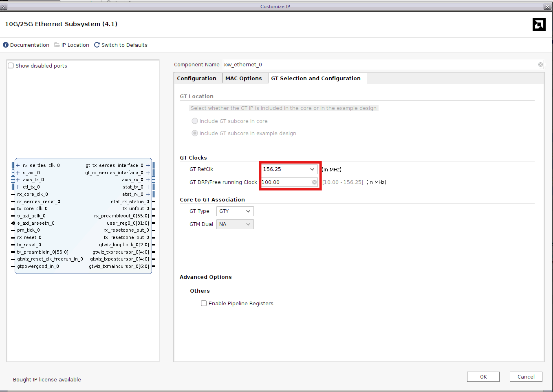
Task: Click the Switch to Defaults refresh icon
Action: click(97, 45)
